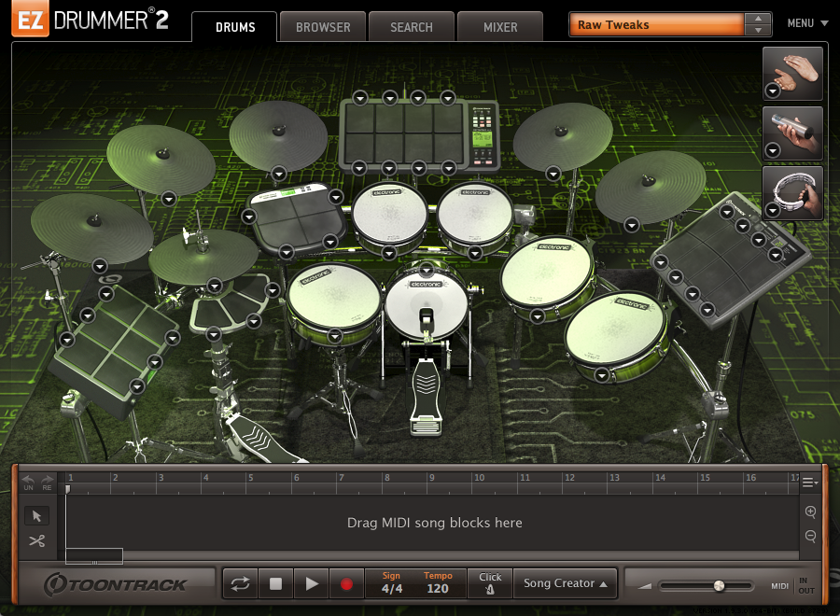Click the hand clap percussion thumbnail
The width and height of the screenshot is (840, 616).
(792, 73)
